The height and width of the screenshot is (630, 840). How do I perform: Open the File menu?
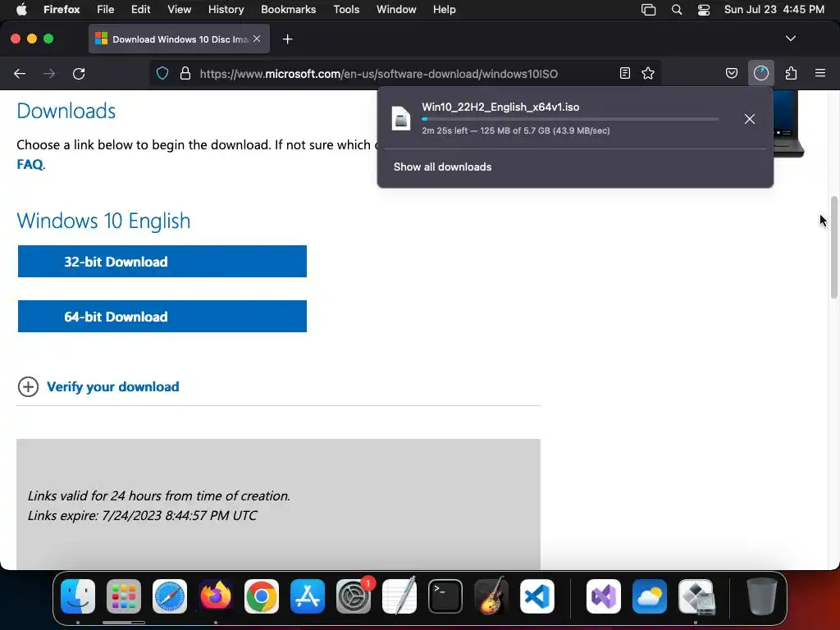(x=106, y=10)
